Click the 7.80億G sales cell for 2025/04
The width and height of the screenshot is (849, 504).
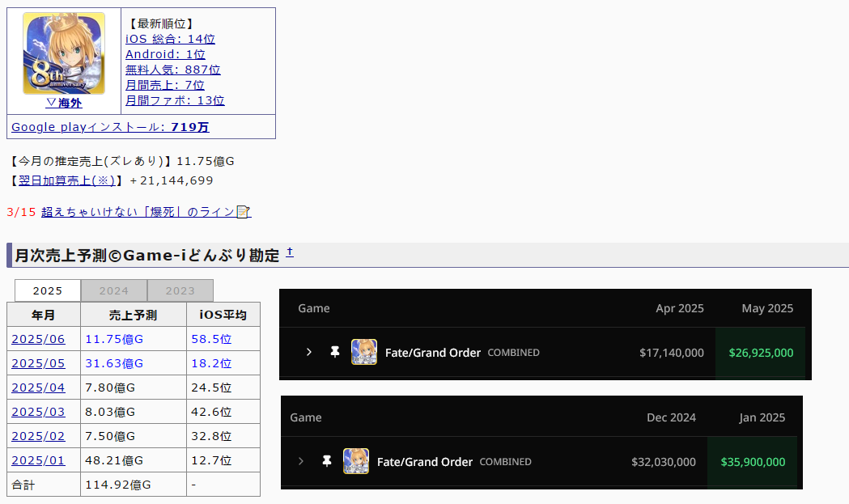pos(134,388)
